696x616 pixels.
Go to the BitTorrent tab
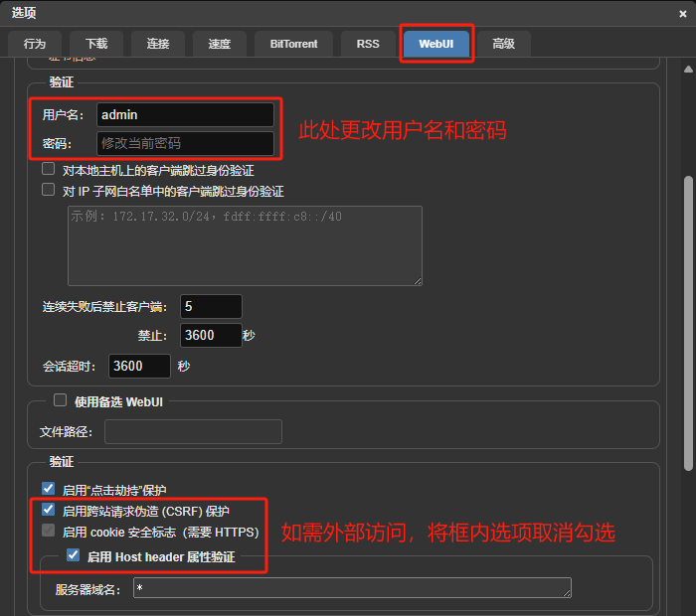293,44
